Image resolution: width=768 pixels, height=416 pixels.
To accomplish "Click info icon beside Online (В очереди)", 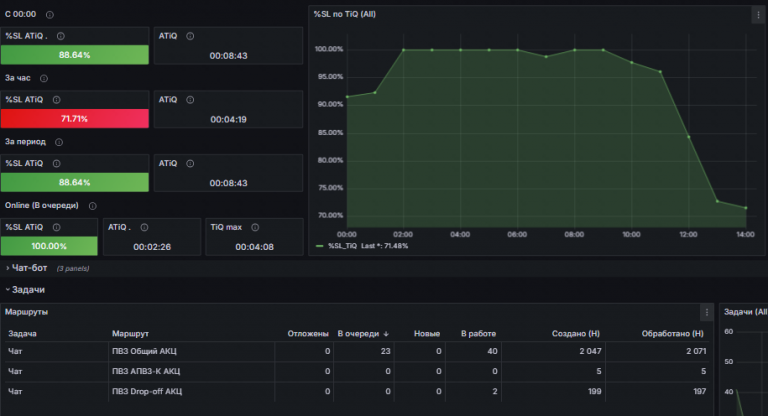I will pyautogui.click(x=93, y=206).
